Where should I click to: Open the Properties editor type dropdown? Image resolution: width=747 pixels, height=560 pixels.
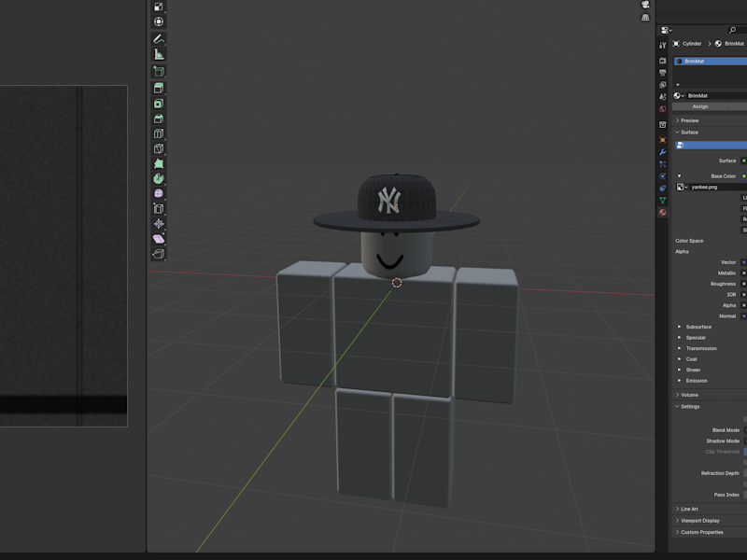point(667,31)
